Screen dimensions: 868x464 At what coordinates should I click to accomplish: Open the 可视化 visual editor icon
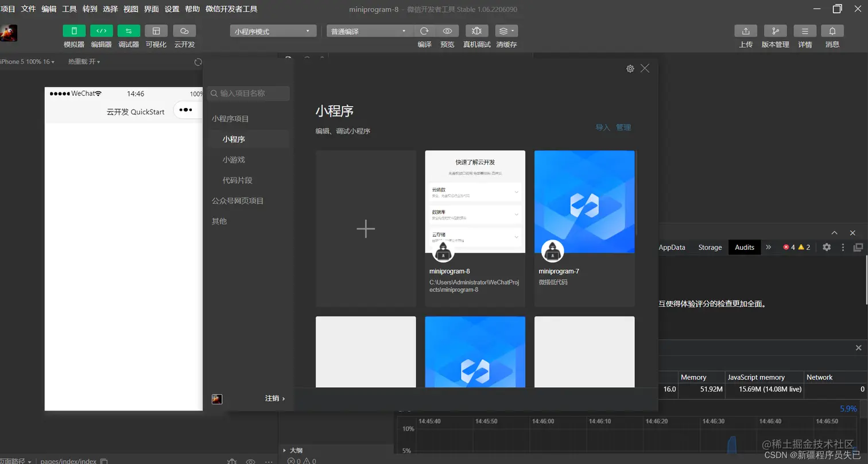click(x=156, y=31)
